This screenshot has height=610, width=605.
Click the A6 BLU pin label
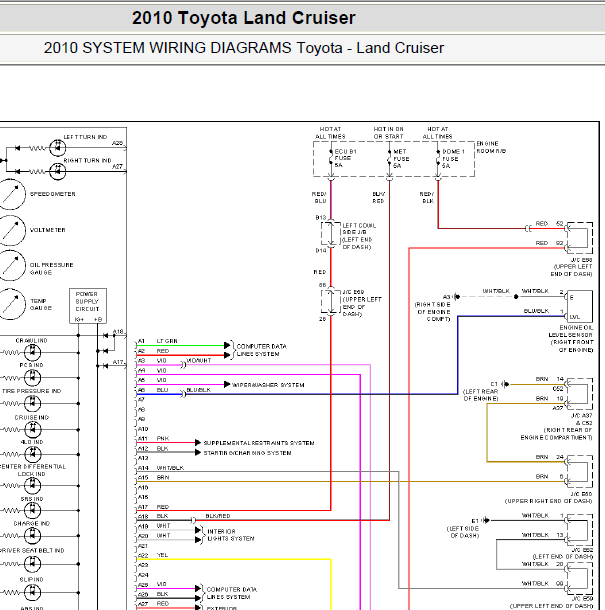(153, 390)
